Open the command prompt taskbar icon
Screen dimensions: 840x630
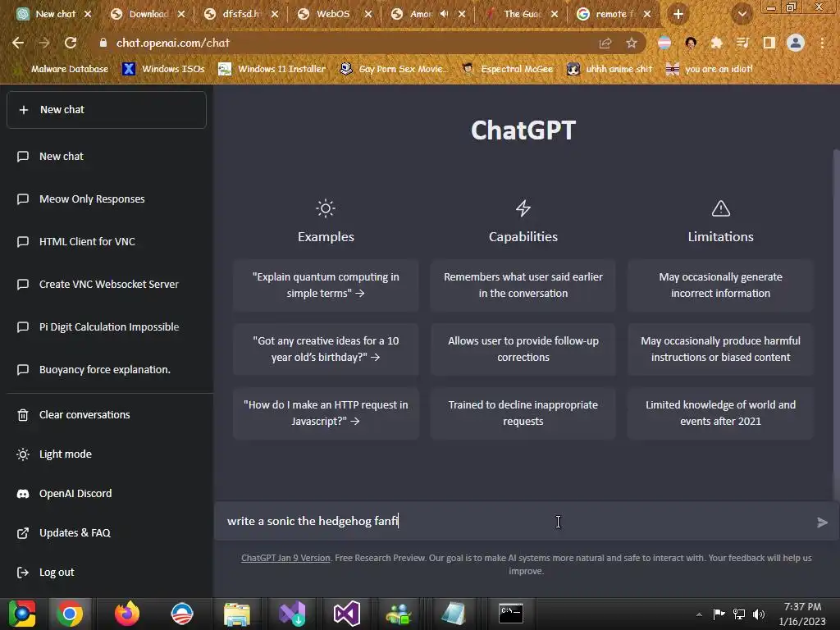[x=511, y=614]
